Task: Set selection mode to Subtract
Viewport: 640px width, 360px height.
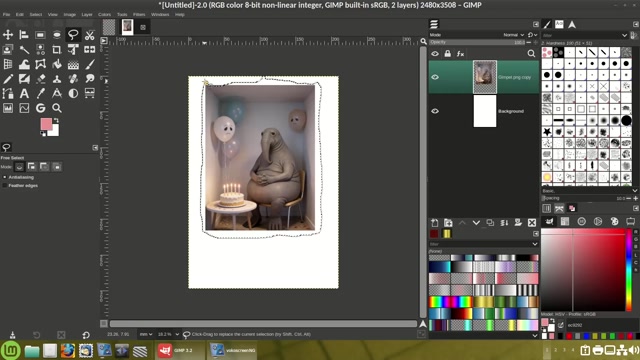Action: click(44, 167)
